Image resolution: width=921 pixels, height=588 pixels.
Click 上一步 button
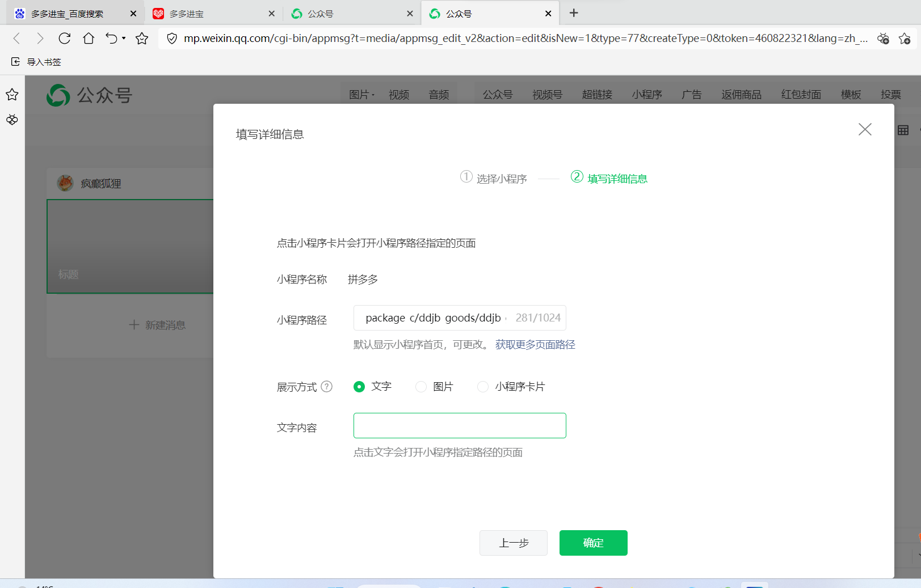(x=514, y=543)
